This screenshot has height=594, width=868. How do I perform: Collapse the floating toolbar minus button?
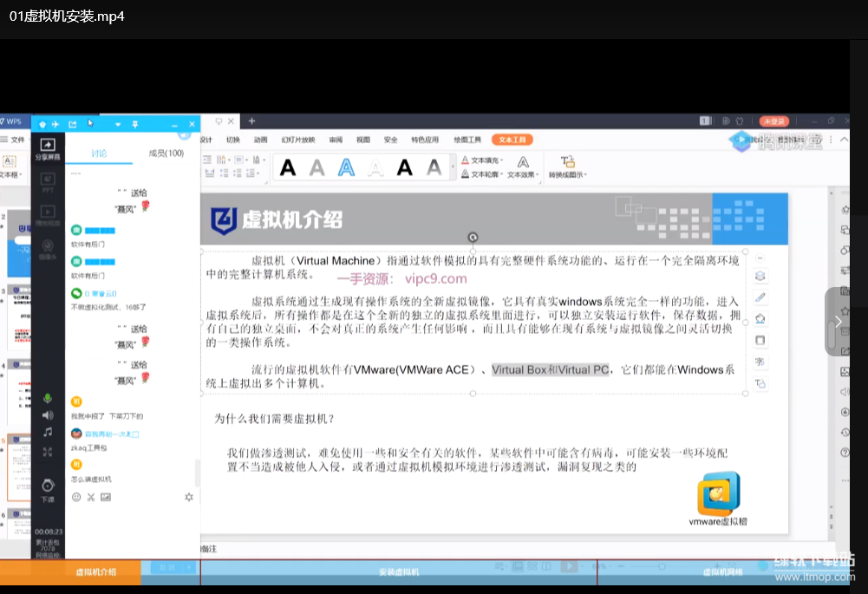[x=760, y=258]
